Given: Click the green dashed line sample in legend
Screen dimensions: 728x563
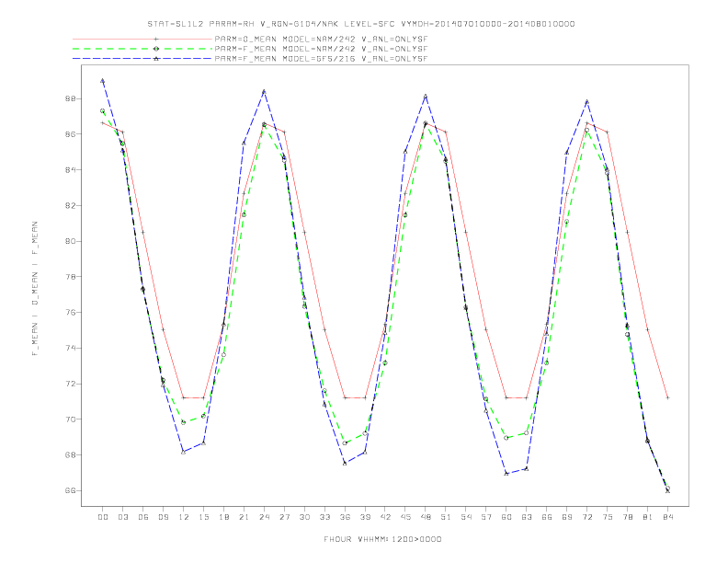Looking at the screenshot, I should pos(142,49).
